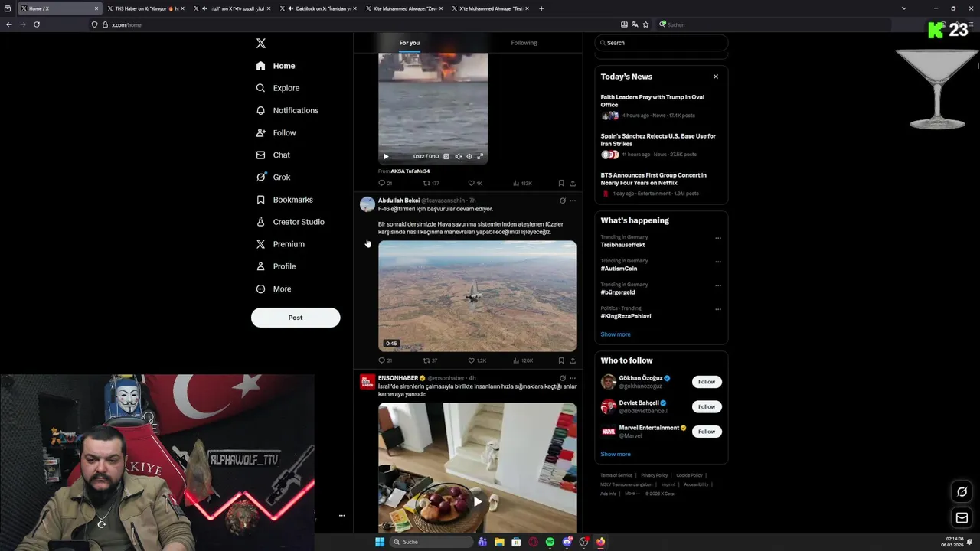Image resolution: width=980 pixels, height=551 pixels.
Task: Reply to the AKSA TuFaNı video post
Action: pos(385,184)
